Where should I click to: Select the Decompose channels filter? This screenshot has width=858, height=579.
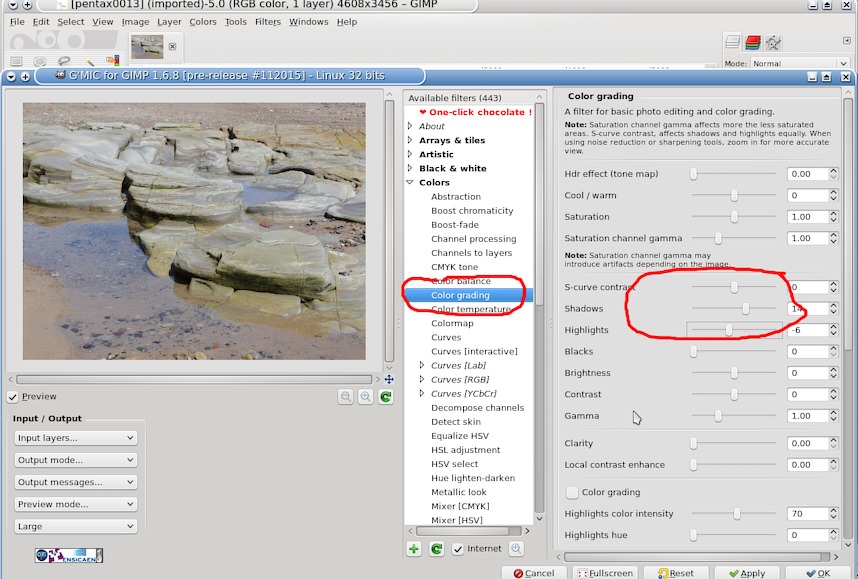[x=477, y=408]
